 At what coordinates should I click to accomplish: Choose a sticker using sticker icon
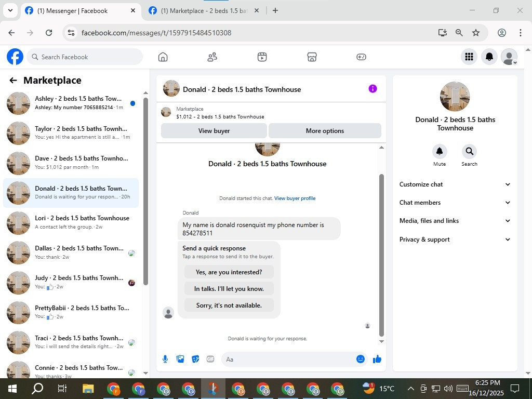pyautogui.click(x=195, y=359)
